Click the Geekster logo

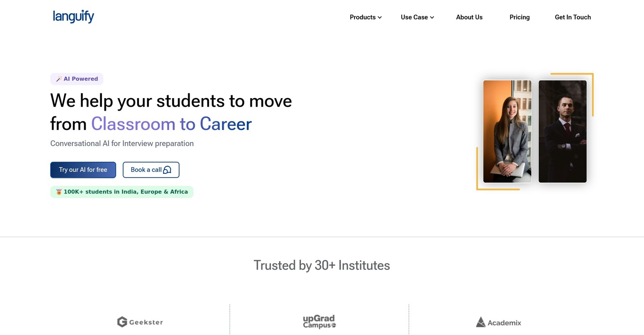point(140,322)
